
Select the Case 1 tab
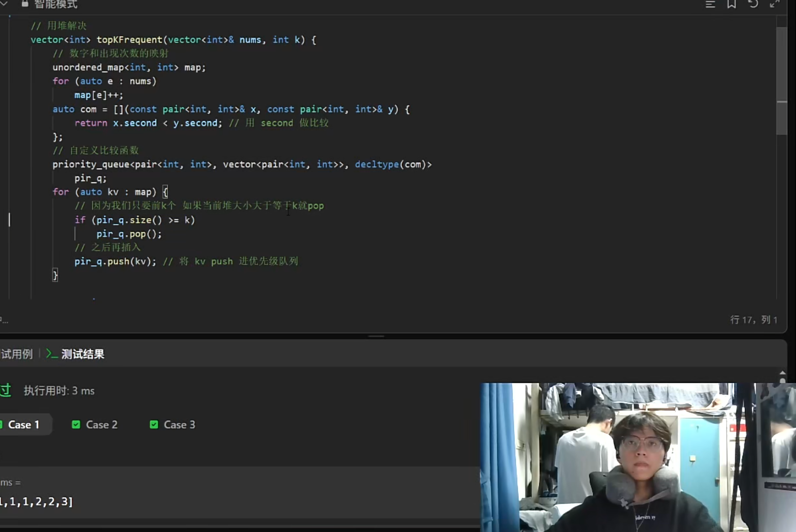pyautogui.click(x=24, y=425)
